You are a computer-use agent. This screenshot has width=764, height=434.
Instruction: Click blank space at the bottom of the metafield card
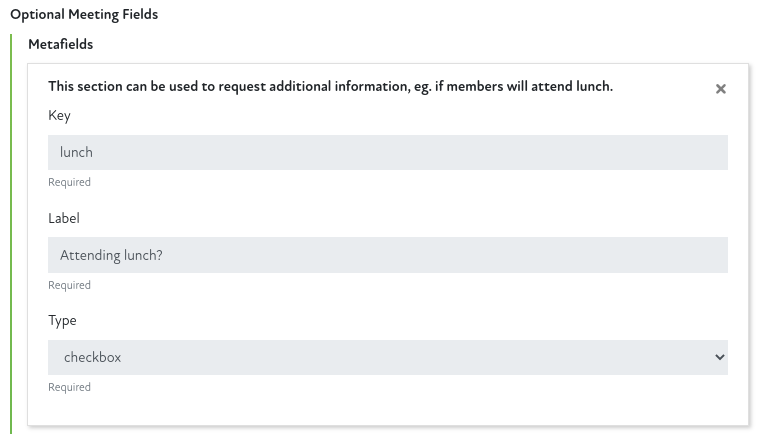pyautogui.click(x=400, y=410)
